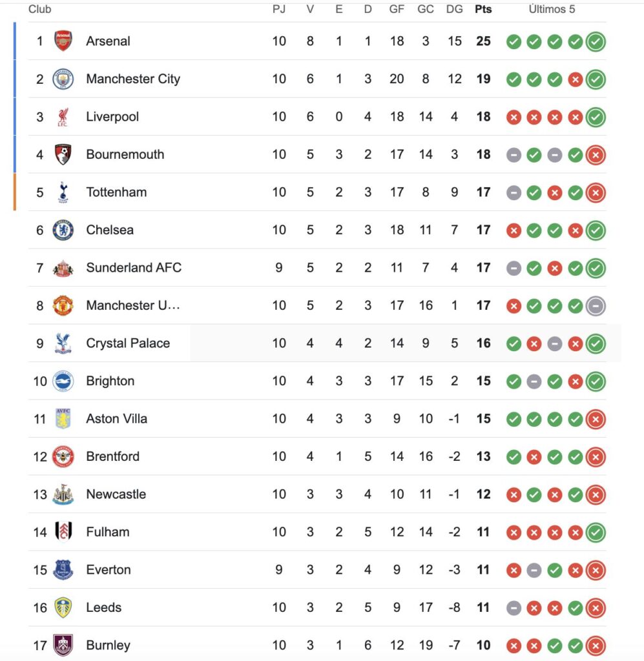
Task: Click the Burnley club crest icon
Action: coord(63,645)
